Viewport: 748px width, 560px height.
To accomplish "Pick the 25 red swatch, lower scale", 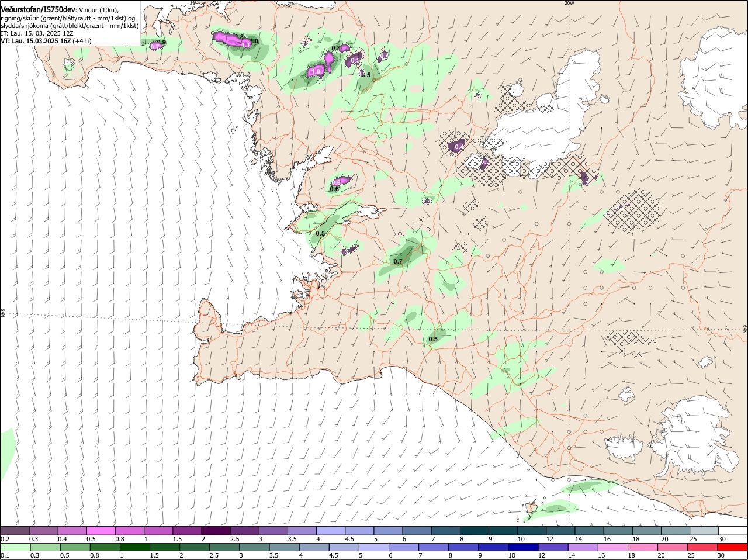I will click(703, 547).
